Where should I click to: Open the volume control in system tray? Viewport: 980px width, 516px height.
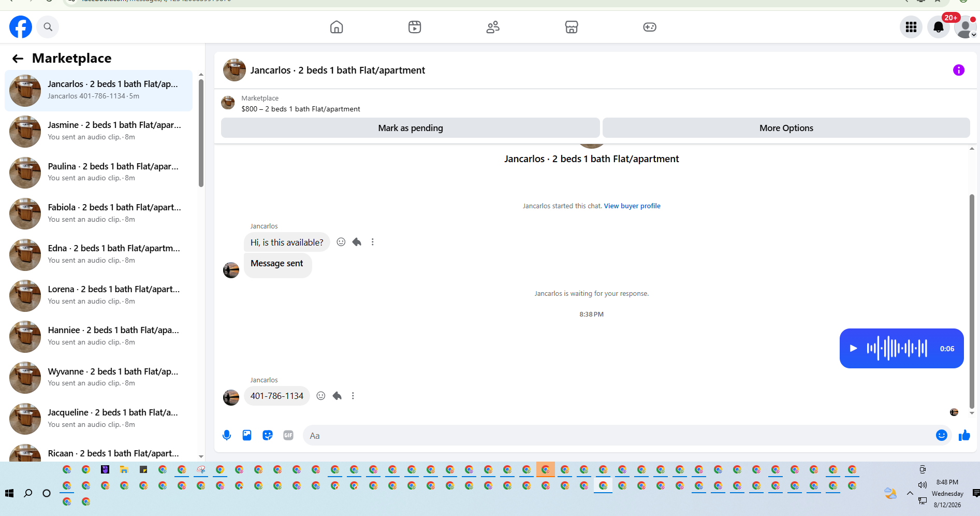[x=922, y=485]
